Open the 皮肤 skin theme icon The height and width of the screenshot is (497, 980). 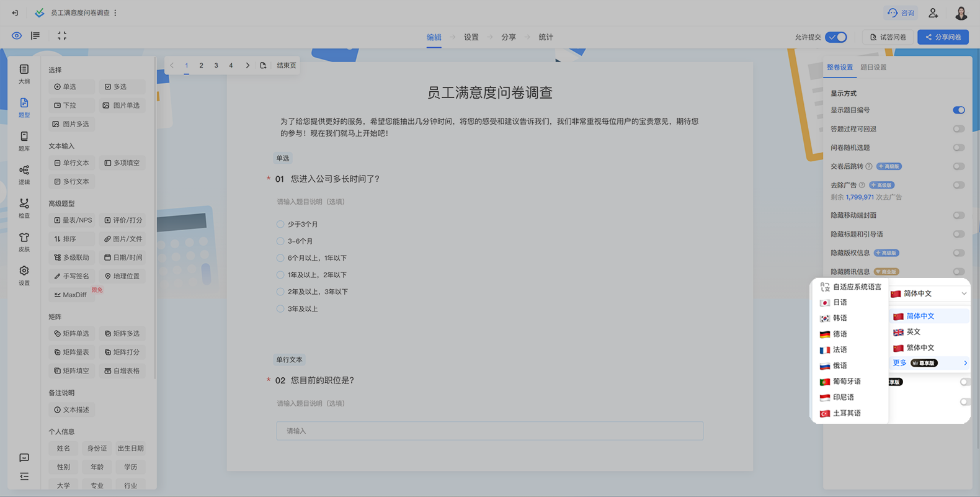[24, 241]
